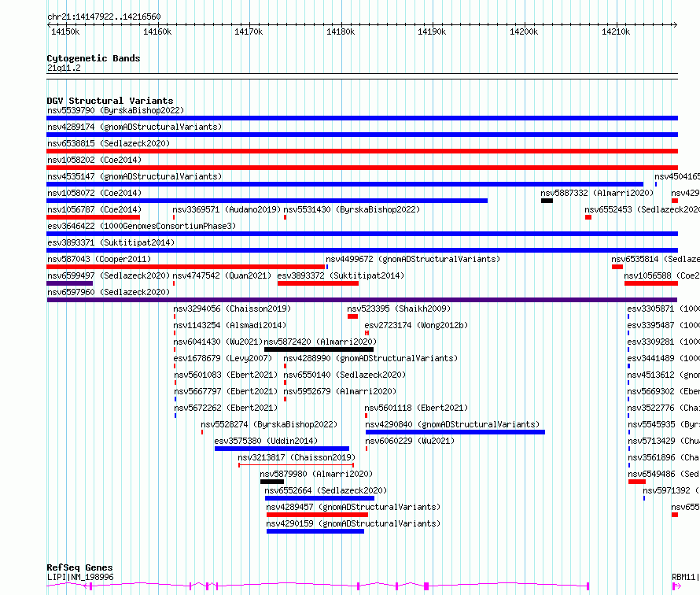Click the red bar under nsv6535814
The image size is (700, 595).
[x=617, y=267]
